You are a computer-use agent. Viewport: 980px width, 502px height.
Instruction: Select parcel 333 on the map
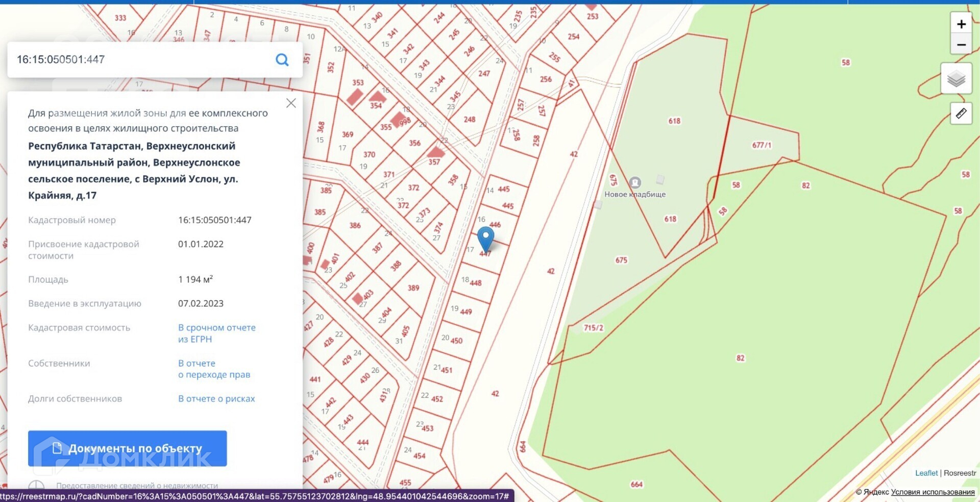(120, 18)
